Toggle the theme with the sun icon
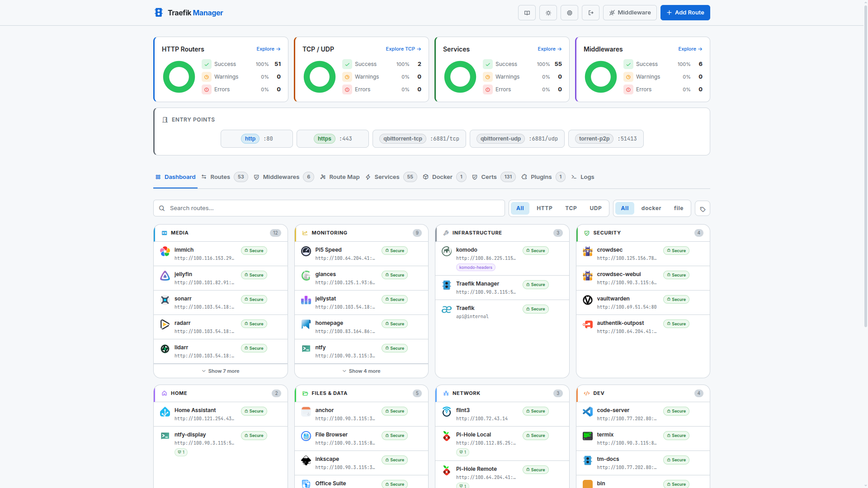 tap(548, 13)
